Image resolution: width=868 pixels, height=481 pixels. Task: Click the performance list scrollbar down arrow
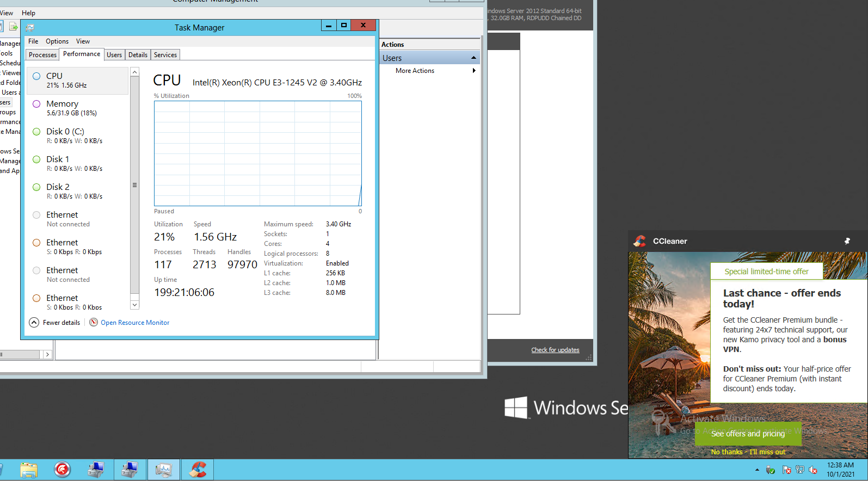134,305
